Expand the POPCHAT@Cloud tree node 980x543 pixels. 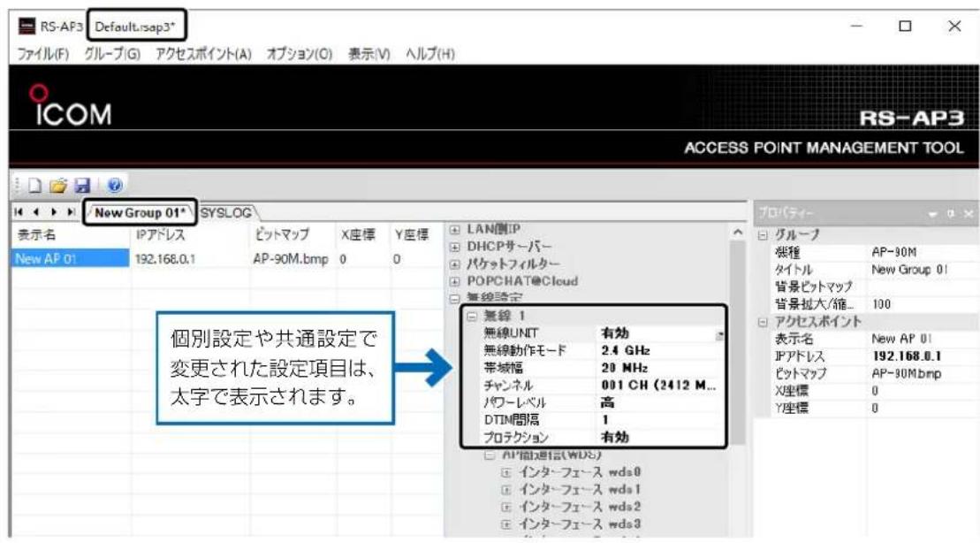[x=454, y=282]
